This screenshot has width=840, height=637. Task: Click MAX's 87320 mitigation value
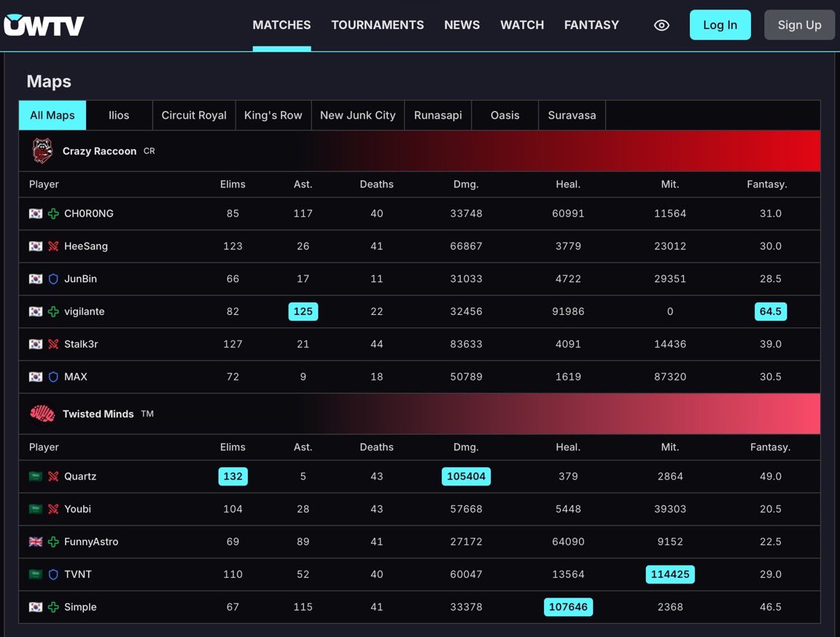pos(670,377)
